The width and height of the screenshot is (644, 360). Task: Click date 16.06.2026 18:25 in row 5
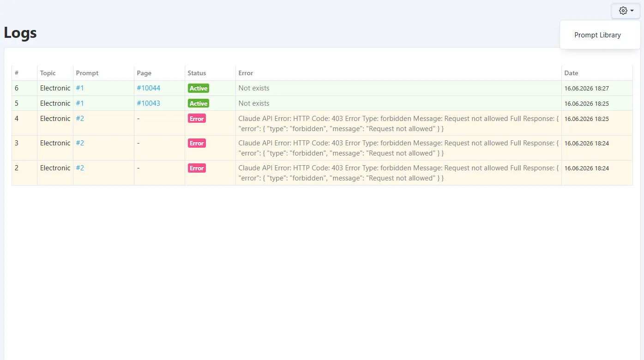[x=586, y=103]
